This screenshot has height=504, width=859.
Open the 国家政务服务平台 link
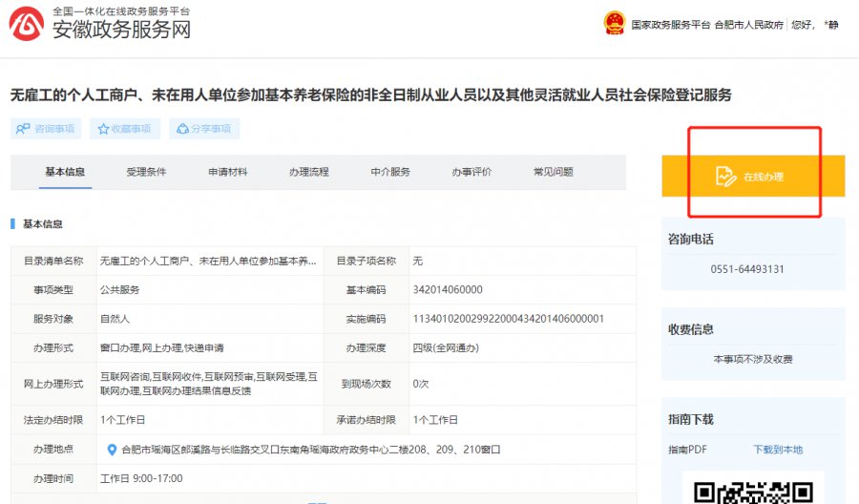671,25
